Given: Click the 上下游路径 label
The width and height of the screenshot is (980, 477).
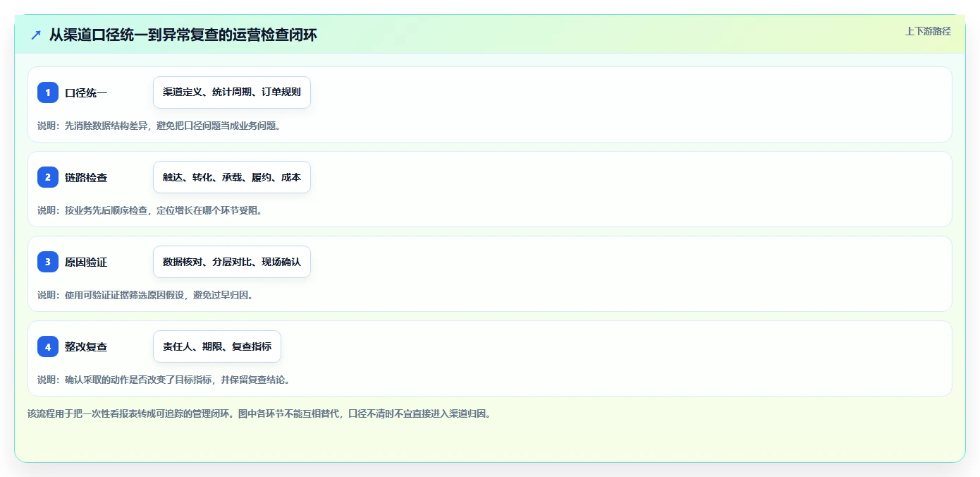Looking at the screenshot, I should 928,31.
